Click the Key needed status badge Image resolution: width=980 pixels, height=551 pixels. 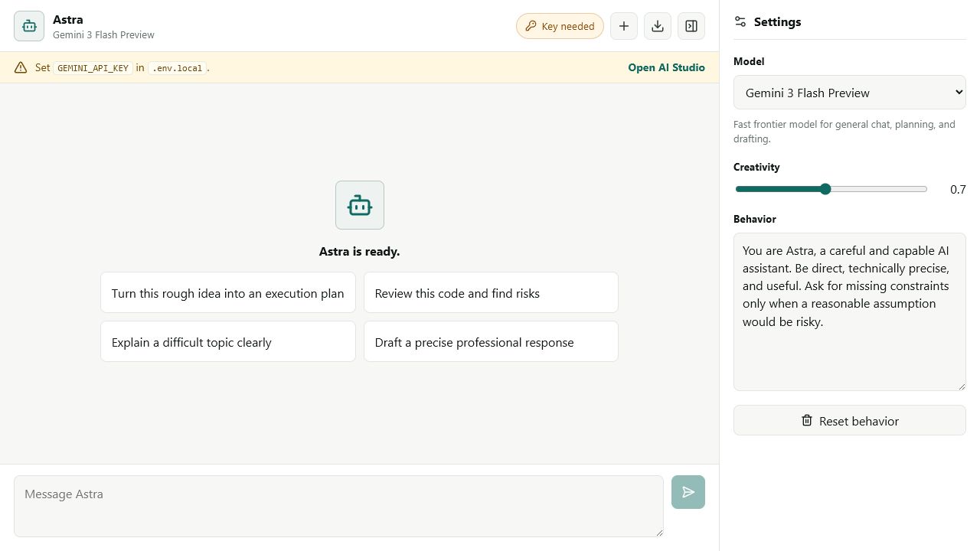560,26
